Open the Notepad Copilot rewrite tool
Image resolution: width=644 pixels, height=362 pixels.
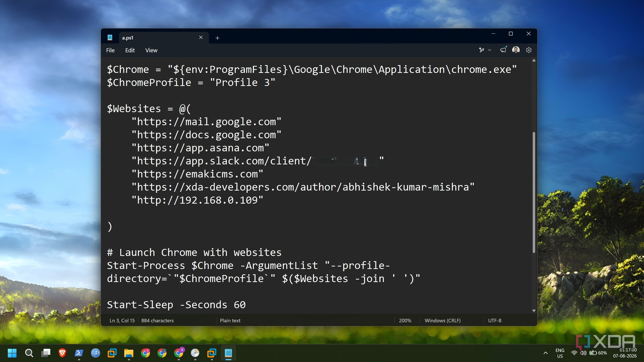click(x=481, y=50)
